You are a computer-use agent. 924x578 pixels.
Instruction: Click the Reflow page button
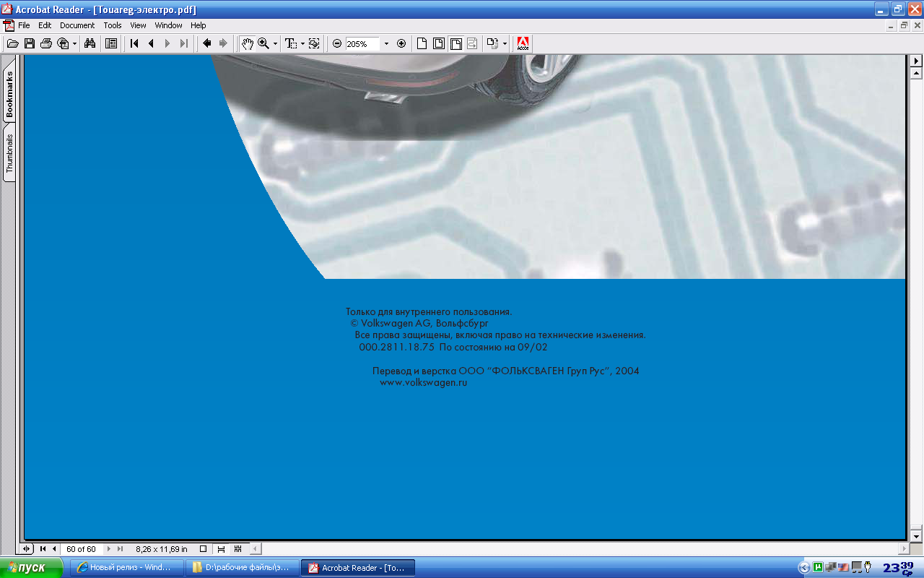[471, 43]
